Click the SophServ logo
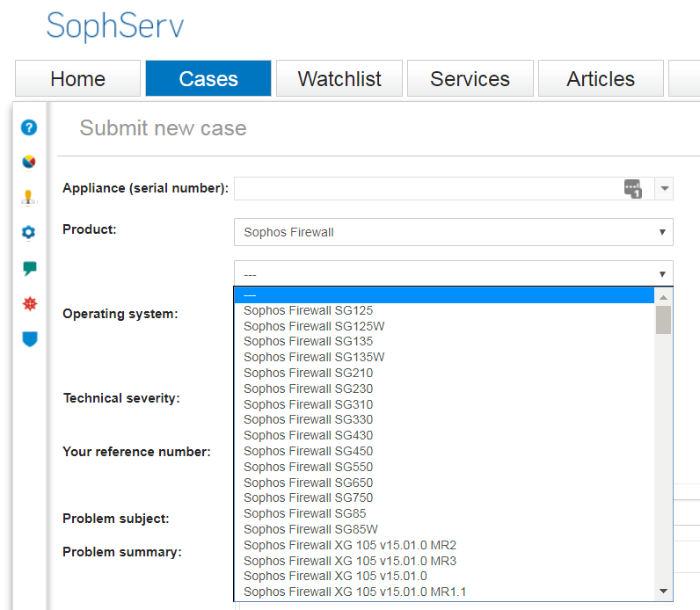The width and height of the screenshot is (700, 610). pyautogui.click(x=115, y=26)
